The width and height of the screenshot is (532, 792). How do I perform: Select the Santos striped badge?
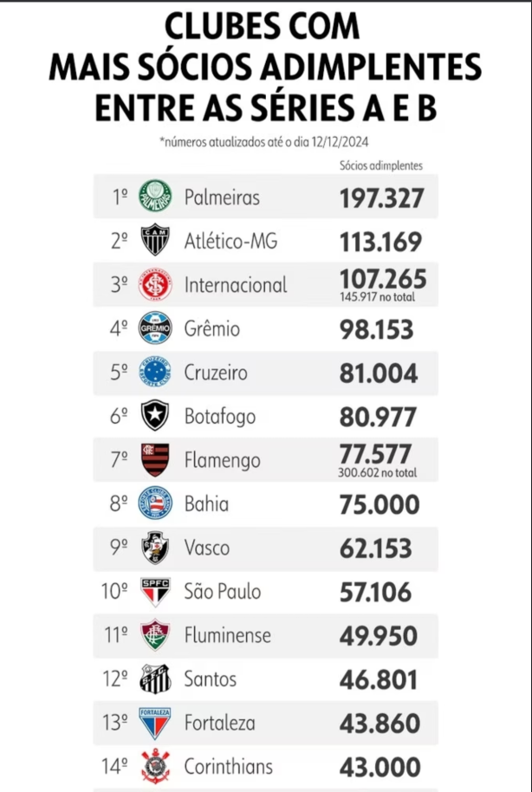click(x=155, y=678)
